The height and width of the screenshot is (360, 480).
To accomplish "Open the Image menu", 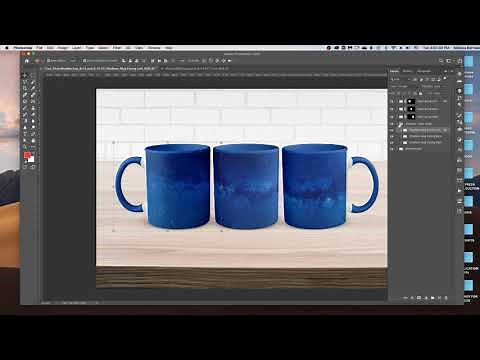I will [x=62, y=48].
